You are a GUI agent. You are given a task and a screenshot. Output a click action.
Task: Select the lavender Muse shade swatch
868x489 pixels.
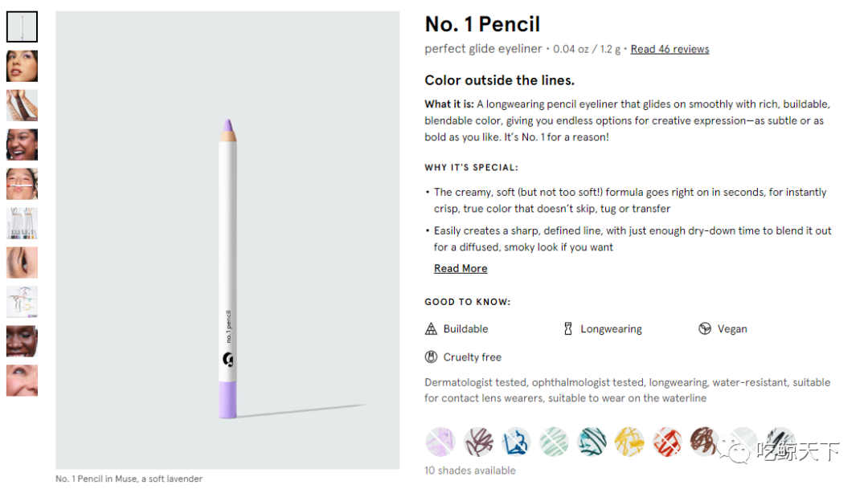coord(440,442)
